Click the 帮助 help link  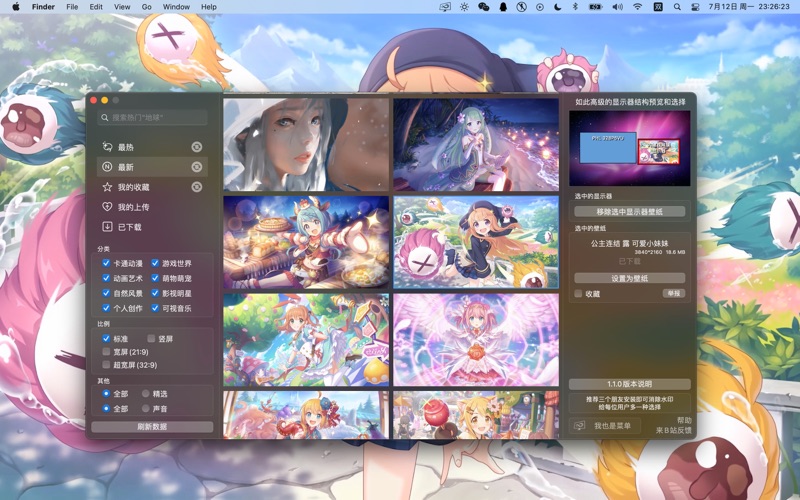pyautogui.click(x=684, y=420)
